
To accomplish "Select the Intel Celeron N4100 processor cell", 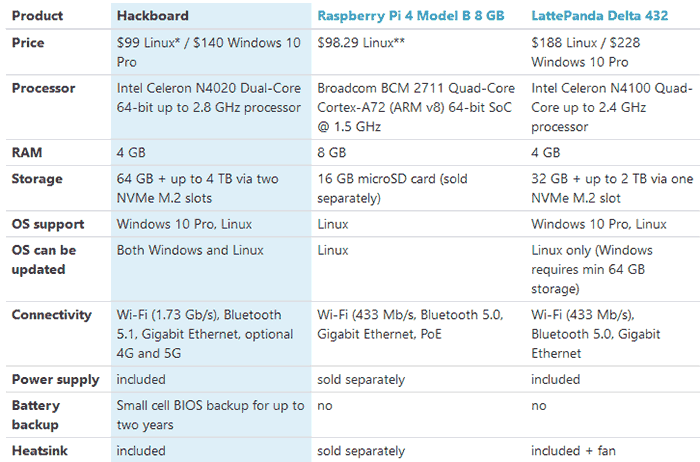I will (x=612, y=108).
